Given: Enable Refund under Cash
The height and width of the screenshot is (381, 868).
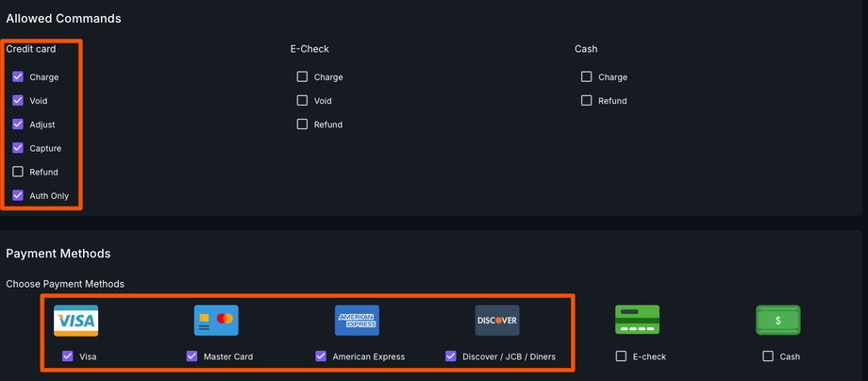Looking at the screenshot, I should click(587, 101).
